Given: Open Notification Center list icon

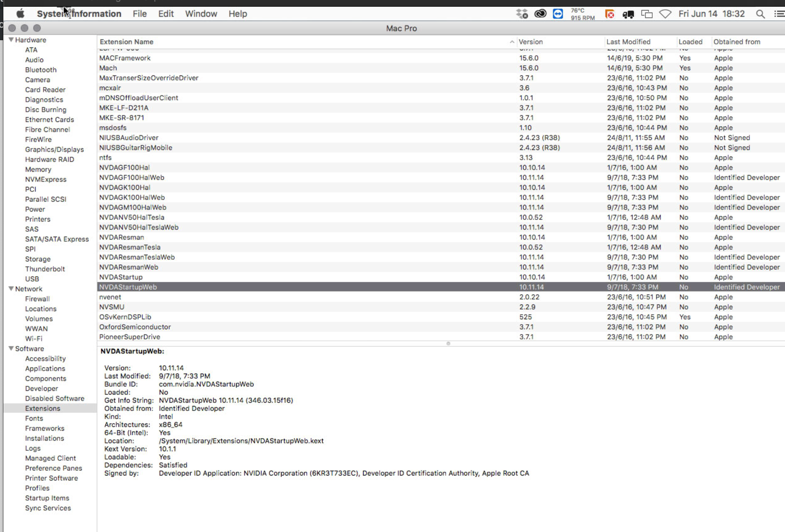Looking at the screenshot, I should [779, 14].
